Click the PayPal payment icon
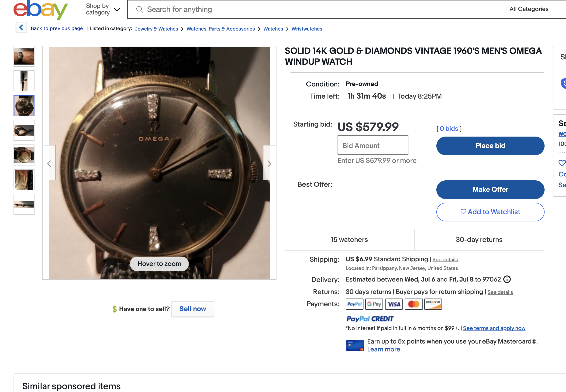 click(354, 304)
